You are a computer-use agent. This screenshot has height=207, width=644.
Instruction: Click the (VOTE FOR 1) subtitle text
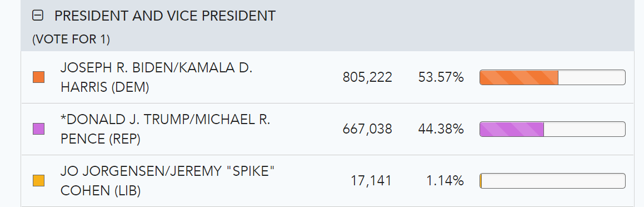tap(71, 39)
